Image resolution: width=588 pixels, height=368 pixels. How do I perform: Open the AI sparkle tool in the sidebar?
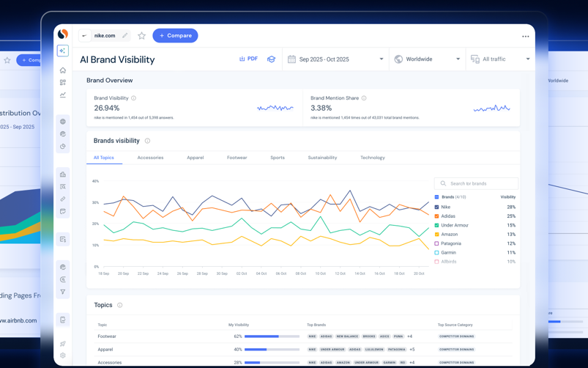(x=63, y=51)
